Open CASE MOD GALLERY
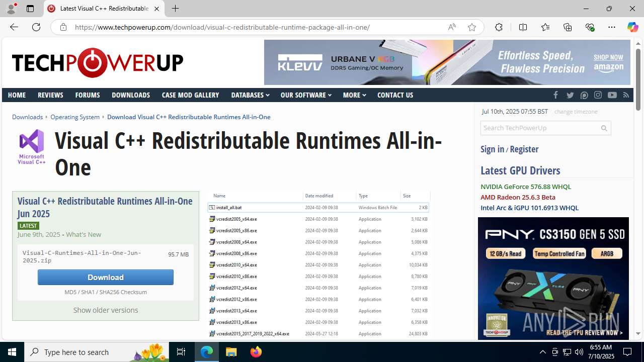 click(190, 95)
